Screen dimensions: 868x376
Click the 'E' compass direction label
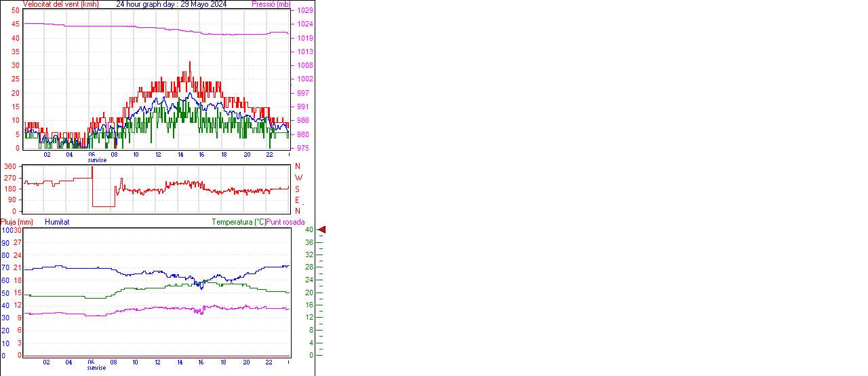pos(297,200)
